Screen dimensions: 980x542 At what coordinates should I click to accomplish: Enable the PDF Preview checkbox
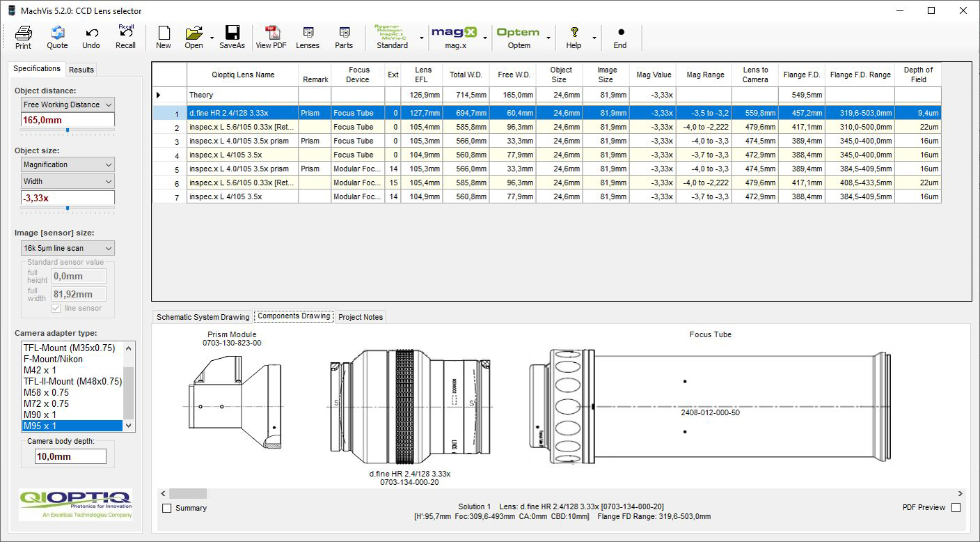[x=956, y=507]
